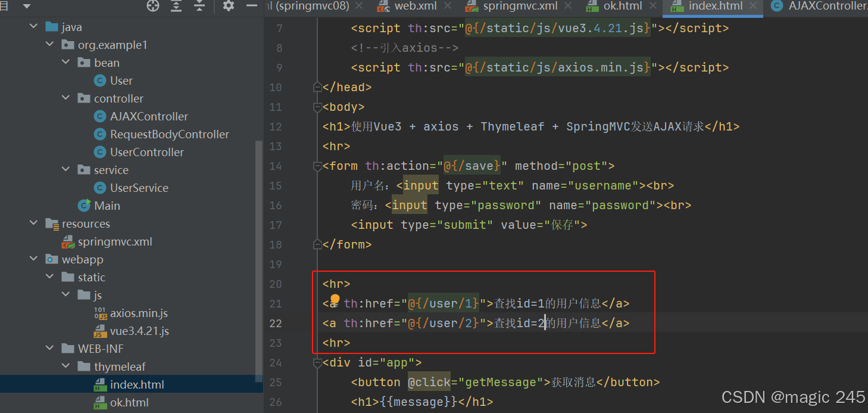Collapse the static folder
This screenshot has height=413, width=868.
tap(49, 277)
